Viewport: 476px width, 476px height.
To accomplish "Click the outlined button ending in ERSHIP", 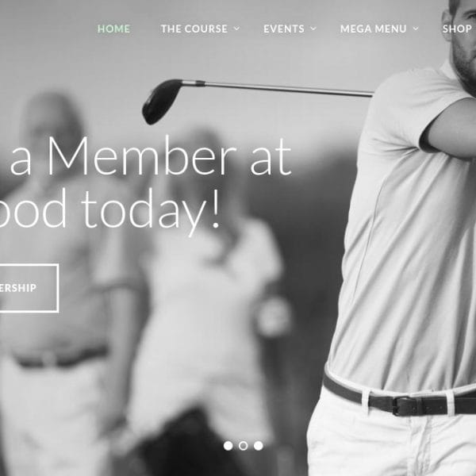I will 29,288.
